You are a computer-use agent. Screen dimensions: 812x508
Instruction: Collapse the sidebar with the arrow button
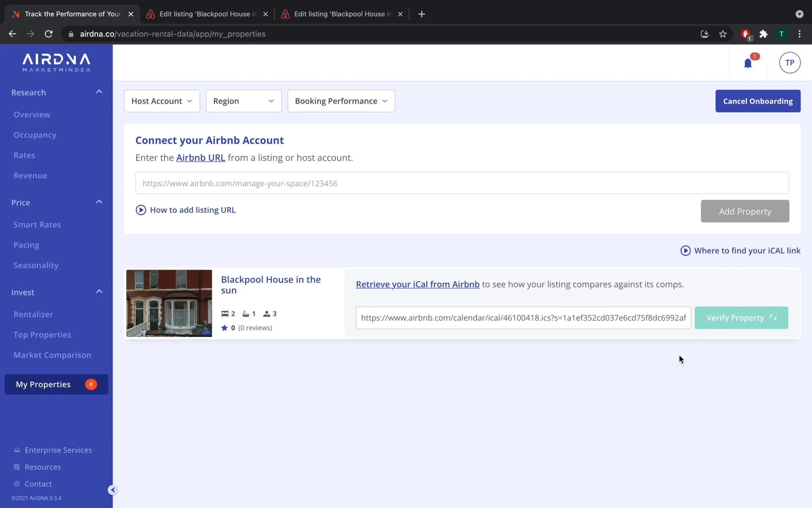[x=112, y=490]
